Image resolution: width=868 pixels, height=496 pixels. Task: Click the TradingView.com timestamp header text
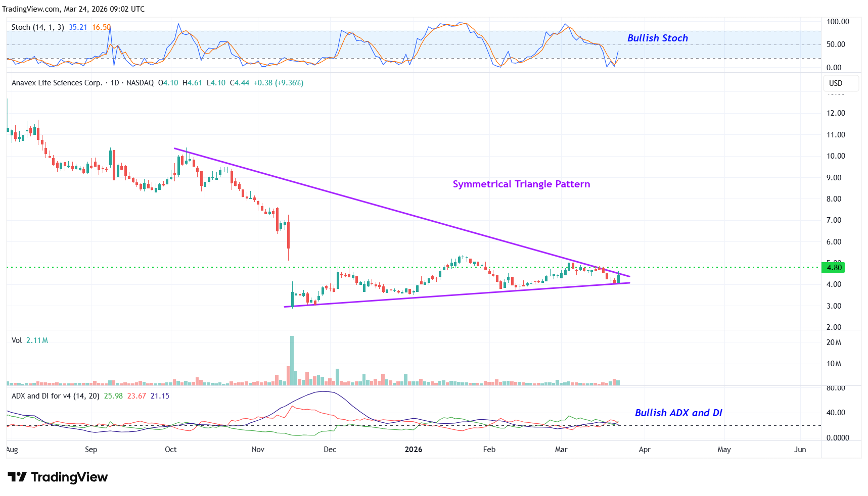click(73, 9)
